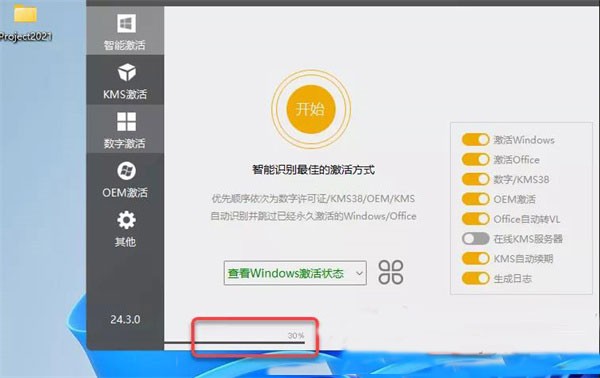Open the 其他 settings tab
Screen dimensions: 600x378
[125, 228]
